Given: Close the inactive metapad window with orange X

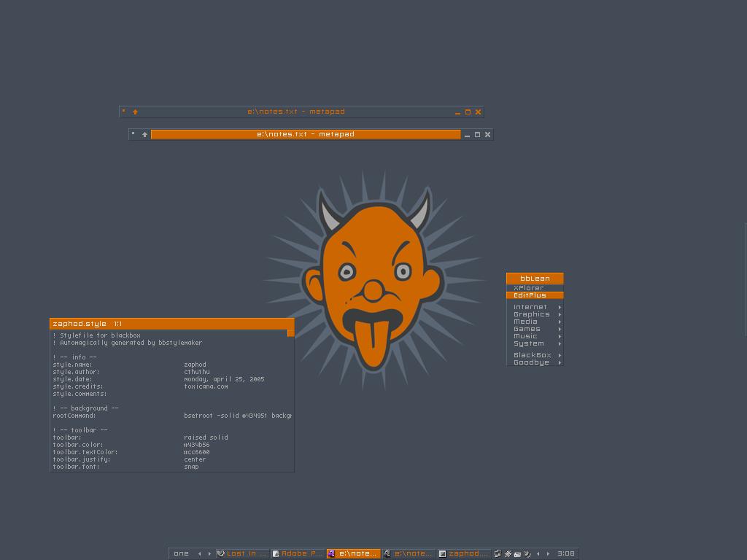Looking at the screenshot, I should 479,112.
